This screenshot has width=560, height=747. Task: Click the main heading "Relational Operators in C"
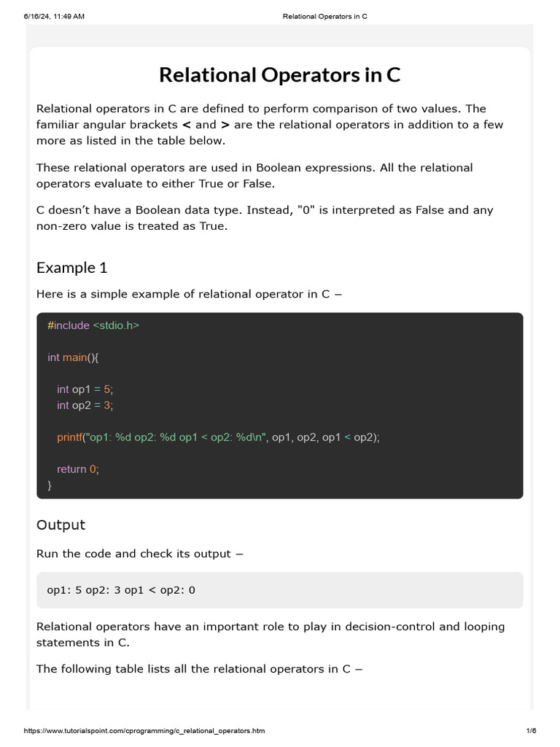pyautogui.click(x=279, y=75)
